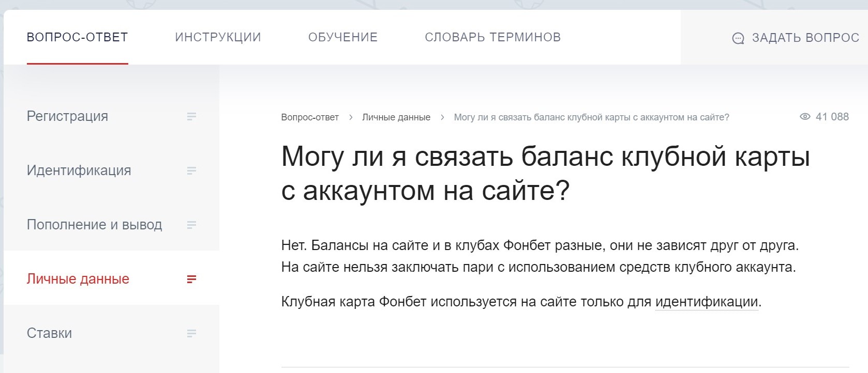Screen dimensions: 868x373
Task: Open the Пополнение и вывод section
Action: point(94,225)
